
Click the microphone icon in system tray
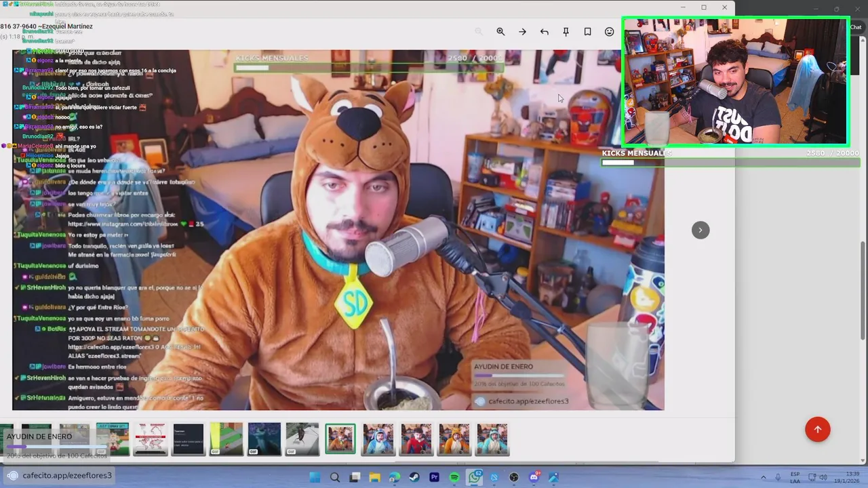(778, 477)
